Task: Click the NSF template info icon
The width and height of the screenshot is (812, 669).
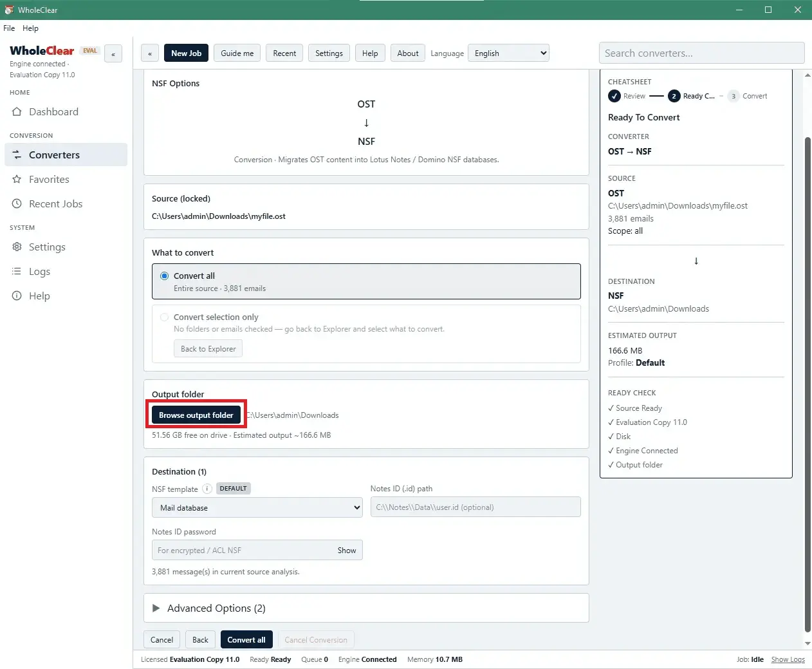Action: coord(207,489)
